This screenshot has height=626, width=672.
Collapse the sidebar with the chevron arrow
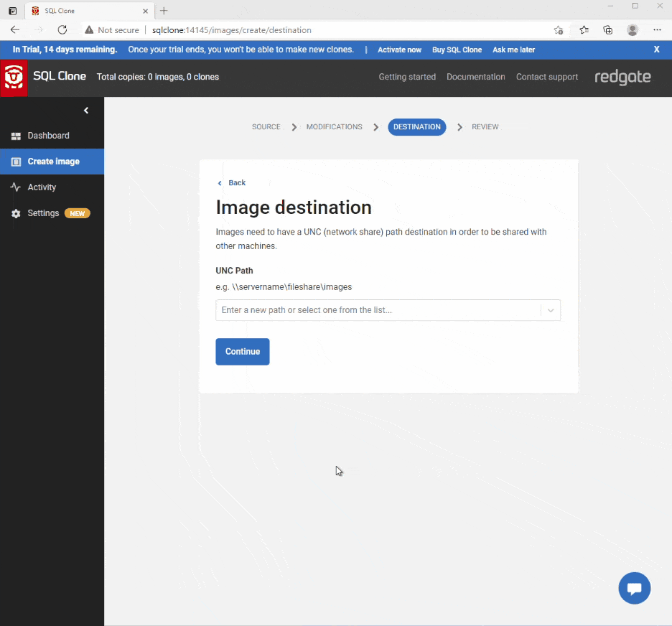[x=86, y=111]
